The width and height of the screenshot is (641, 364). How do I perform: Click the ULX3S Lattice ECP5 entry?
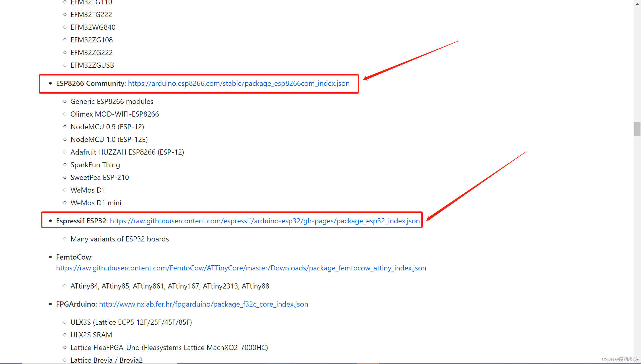[131, 322]
